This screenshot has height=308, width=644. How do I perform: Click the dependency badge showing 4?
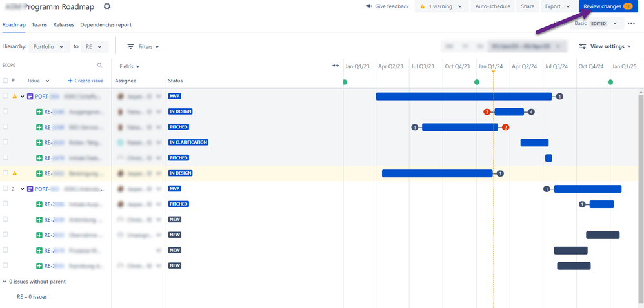tap(531, 112)
